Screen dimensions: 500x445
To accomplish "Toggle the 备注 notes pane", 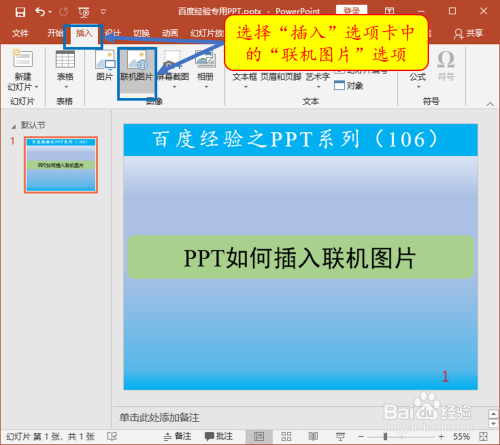I will coord(178,436).
